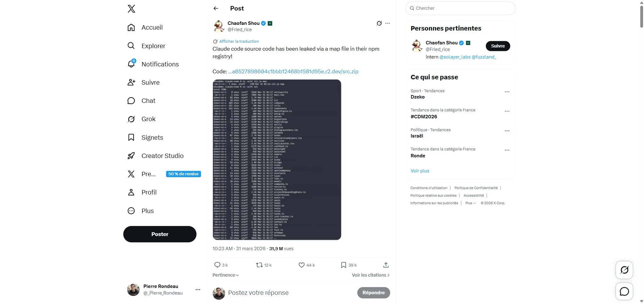Open the Notifications panel from the sidebar
The image size is (644, 304).
(x=160, y=64)
